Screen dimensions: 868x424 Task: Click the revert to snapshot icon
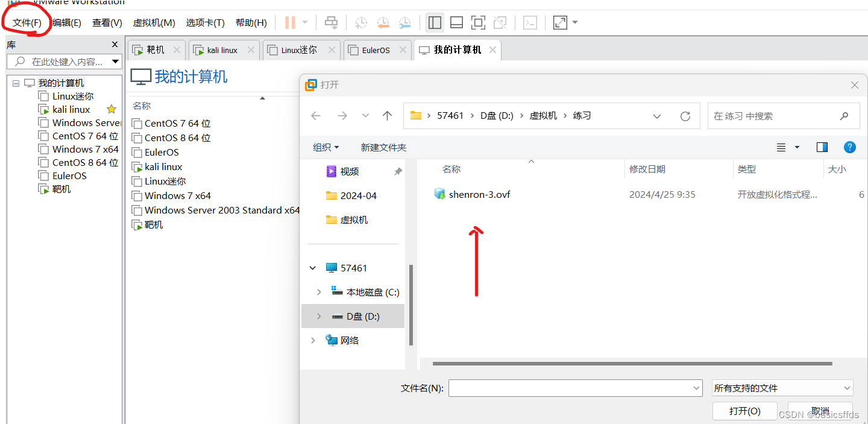(x=383, y=23)
